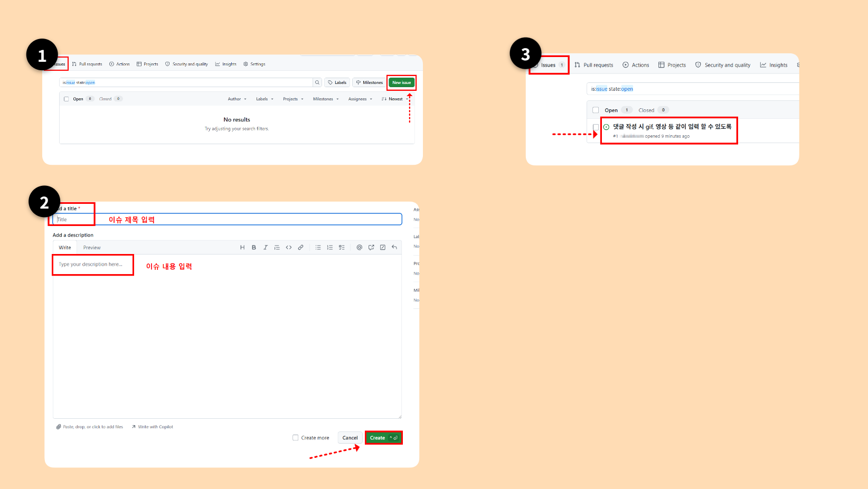
Task: Mention a user with the @ icon
Action: pos(360,247)
